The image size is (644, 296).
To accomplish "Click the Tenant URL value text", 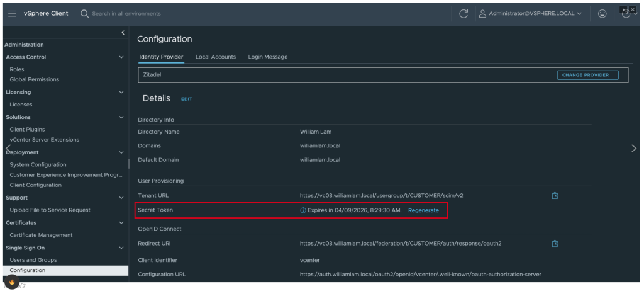I will (382, 196).
